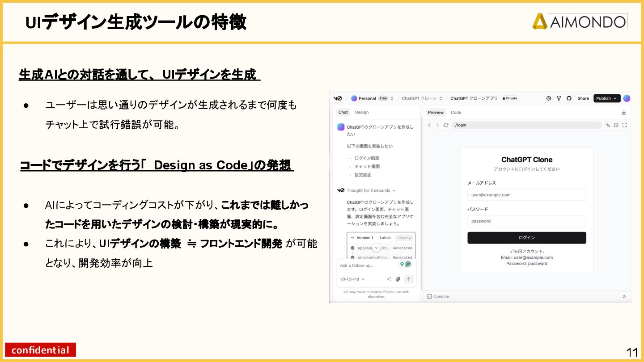The height and width of the screenshot is (362, 644).
Task: Open the Publish dropdown
Action: 606,98
